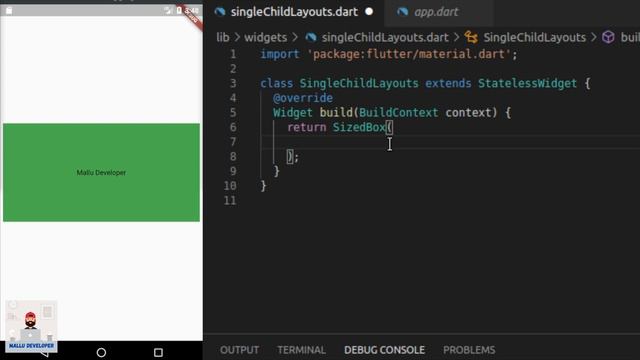Screen dimensions: 640x360
Task: Click the method cube icon in the breadcrumb
Action: pyautogui.click(x=608, y=38)
